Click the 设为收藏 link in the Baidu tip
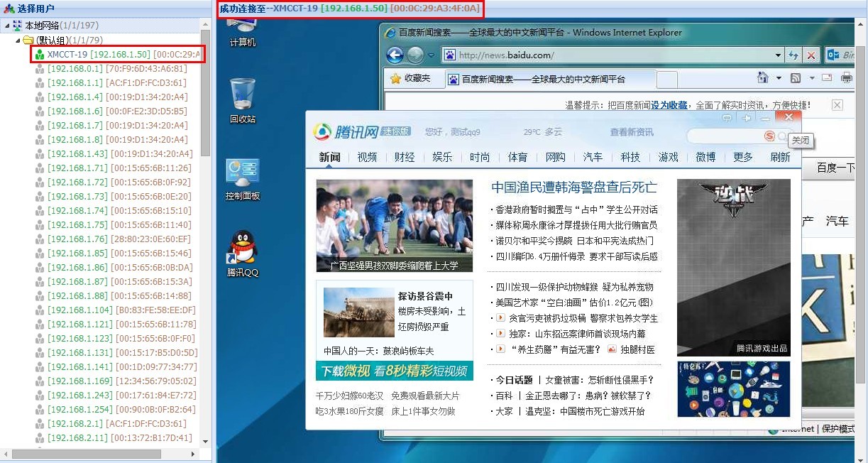The width and height of the screenshot is (868, 463). pyautogui.click(x=669, y=105)
